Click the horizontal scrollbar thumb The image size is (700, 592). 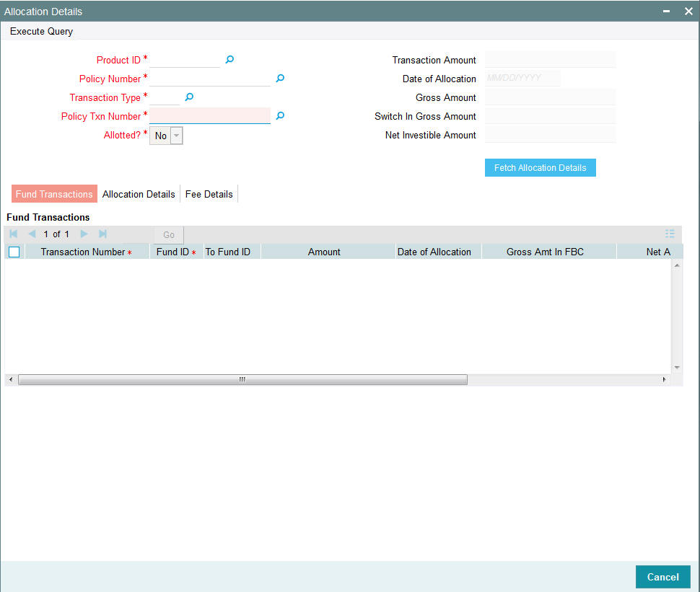click(242, 380)
